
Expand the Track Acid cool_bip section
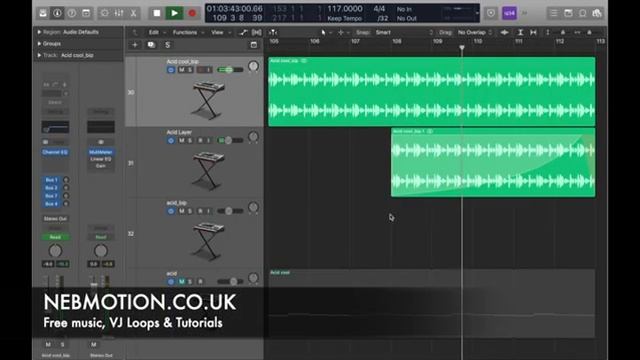tap(39, 55)
